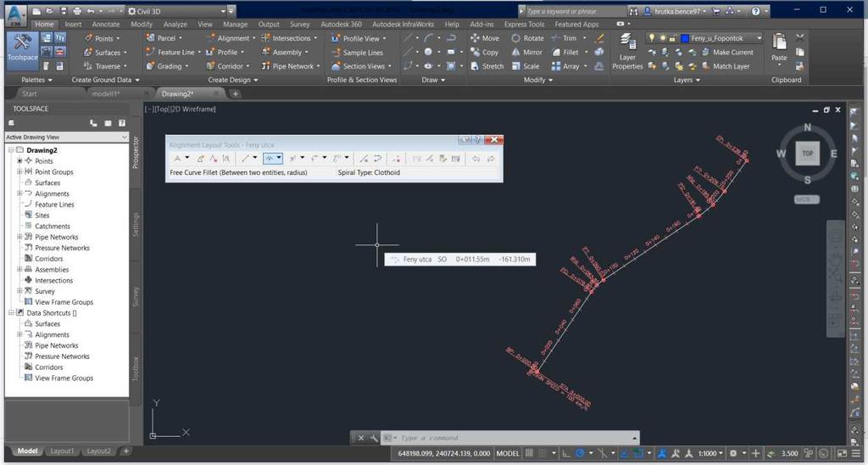Select the Move command
868x465 pixels.
tap(485, 38)
